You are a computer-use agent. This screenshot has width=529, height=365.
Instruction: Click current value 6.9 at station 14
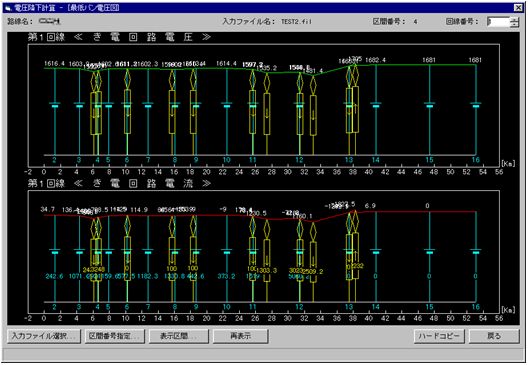pyautogui.click(x=370, y=206)
